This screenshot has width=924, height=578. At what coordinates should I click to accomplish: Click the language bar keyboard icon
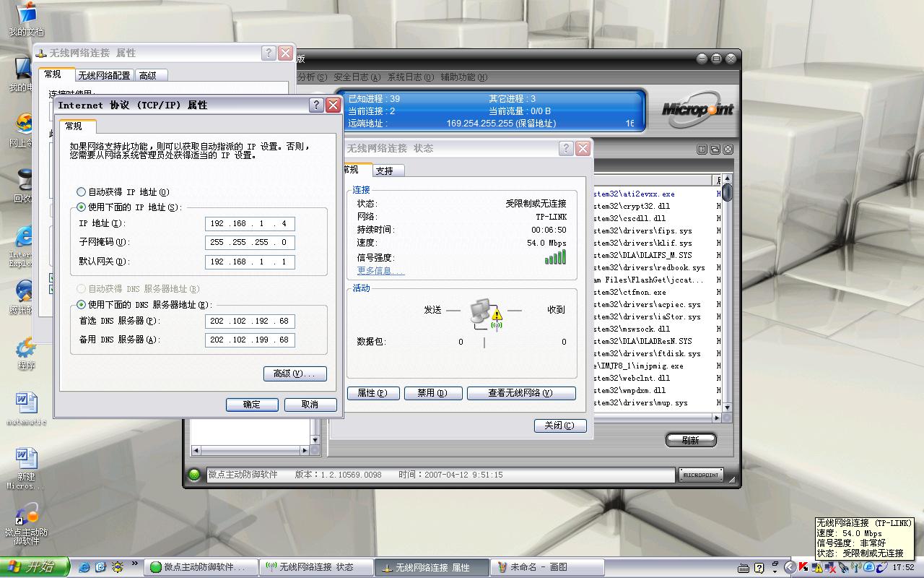point(744,567)
